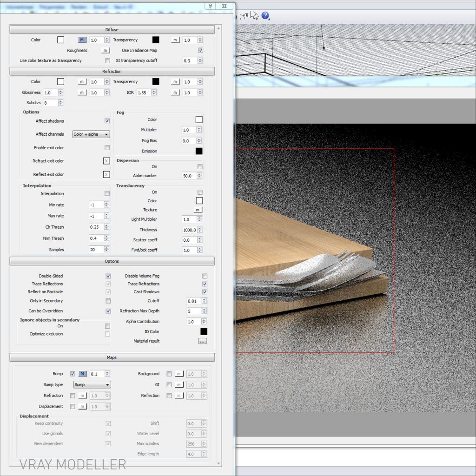Enable the Disable Volume Fog checkbox
Image resolution: width=476 pixels, height=476 pixels.
tap(205, 276)
